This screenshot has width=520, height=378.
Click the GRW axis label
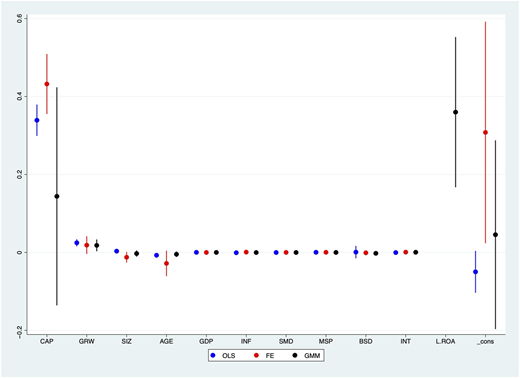tap(87, 341)
